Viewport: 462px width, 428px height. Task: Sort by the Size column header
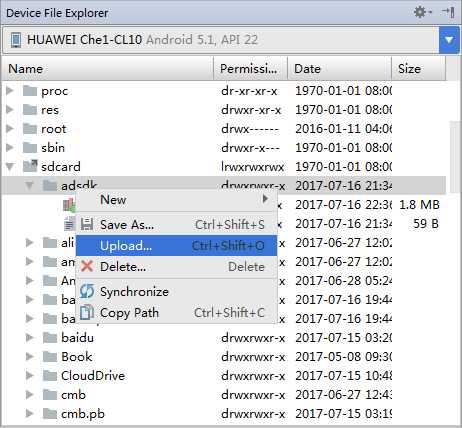point(418,69)
